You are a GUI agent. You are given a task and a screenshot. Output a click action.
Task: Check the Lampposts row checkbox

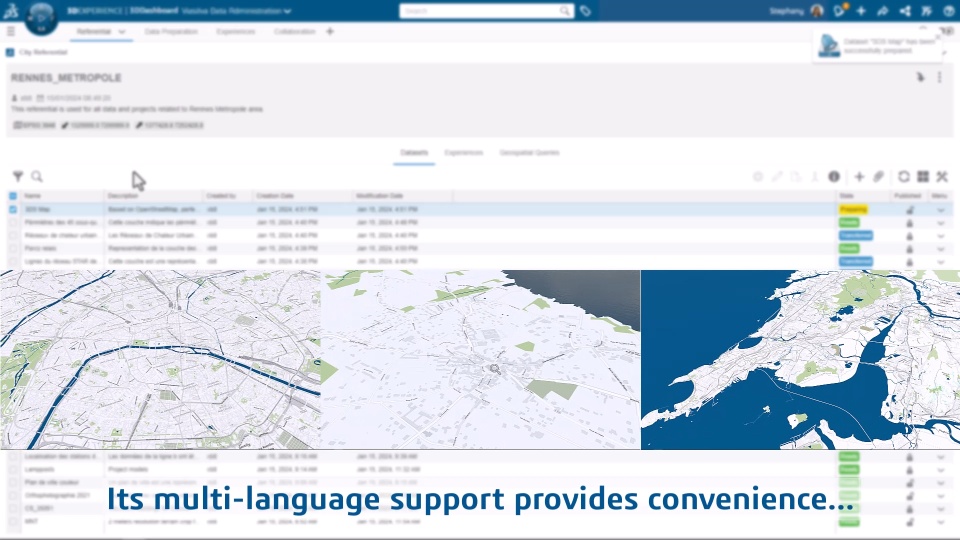13,470
